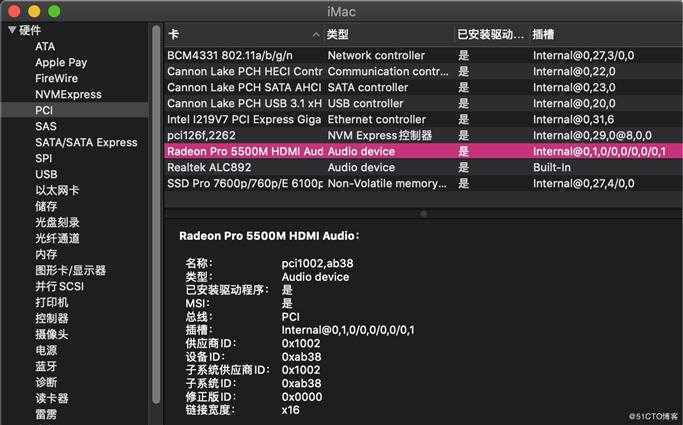Open SAS in the sidebar
Image resolution: width=683 pixels, height=425 pixels.
point(46,126)
